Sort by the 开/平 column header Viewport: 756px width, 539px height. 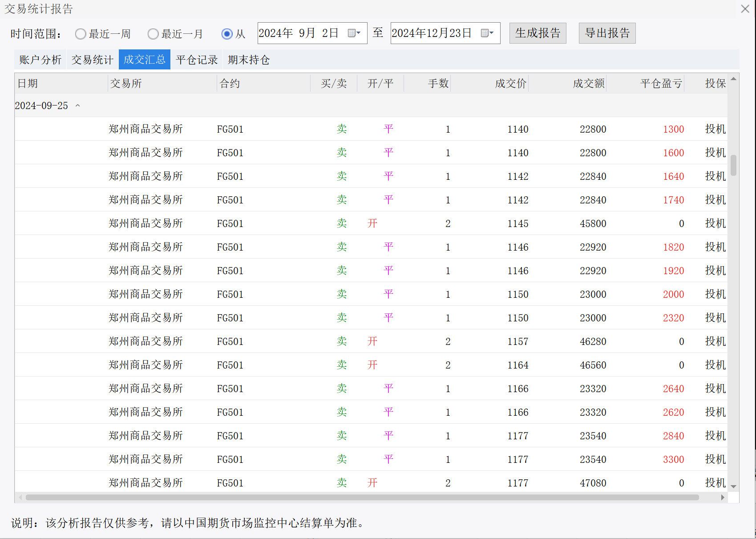click(380, 83)
